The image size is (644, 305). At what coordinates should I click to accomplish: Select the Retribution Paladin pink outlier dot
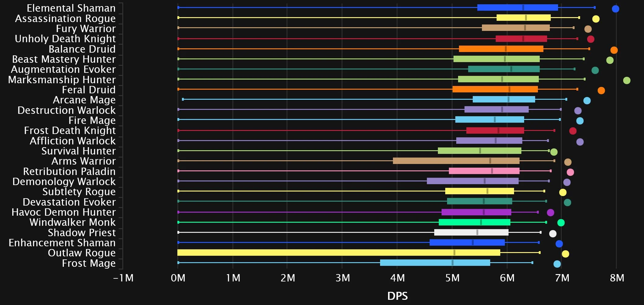coord(570,172)
